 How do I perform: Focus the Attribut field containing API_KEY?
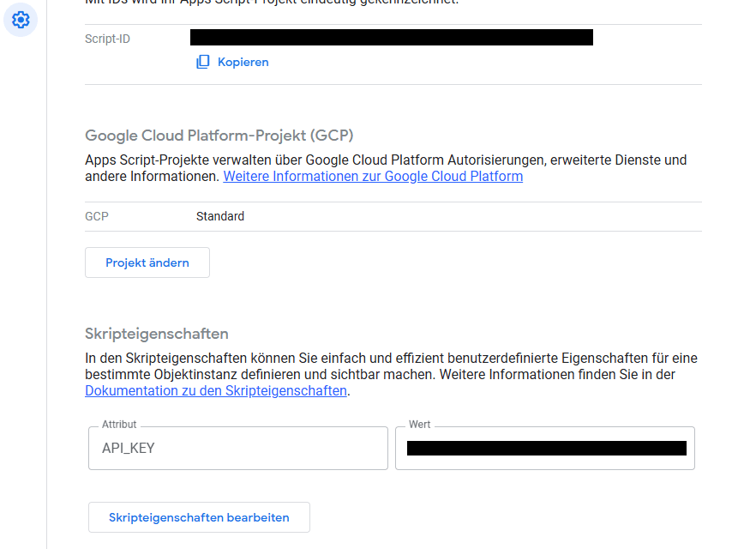237,448
